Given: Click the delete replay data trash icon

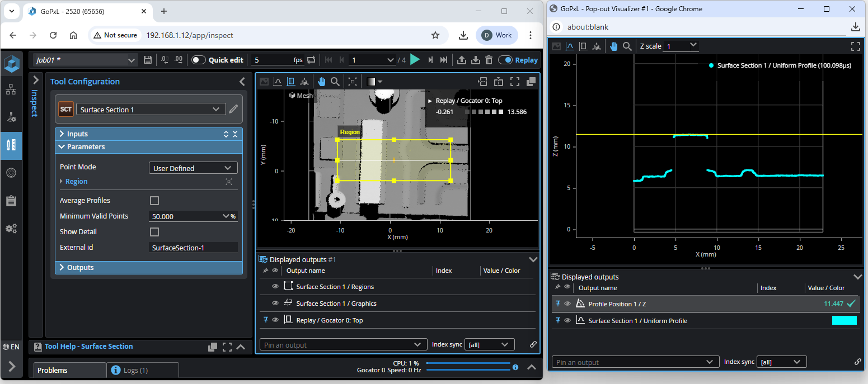Looking at the screenshot, I should (489, 60).
